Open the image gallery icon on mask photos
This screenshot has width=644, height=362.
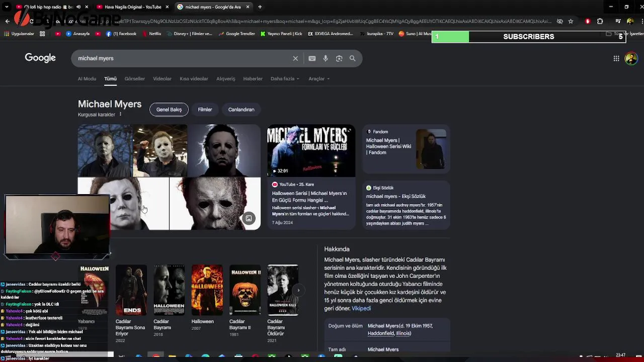(249, 218)
